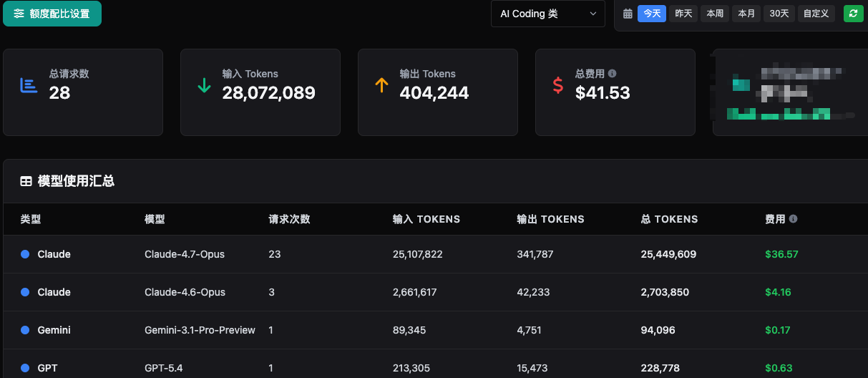Image resolution: width=868 pixels, height=378 pixels.
Task: Click the table icon beside 模型使用汇总
Action: 26,182
